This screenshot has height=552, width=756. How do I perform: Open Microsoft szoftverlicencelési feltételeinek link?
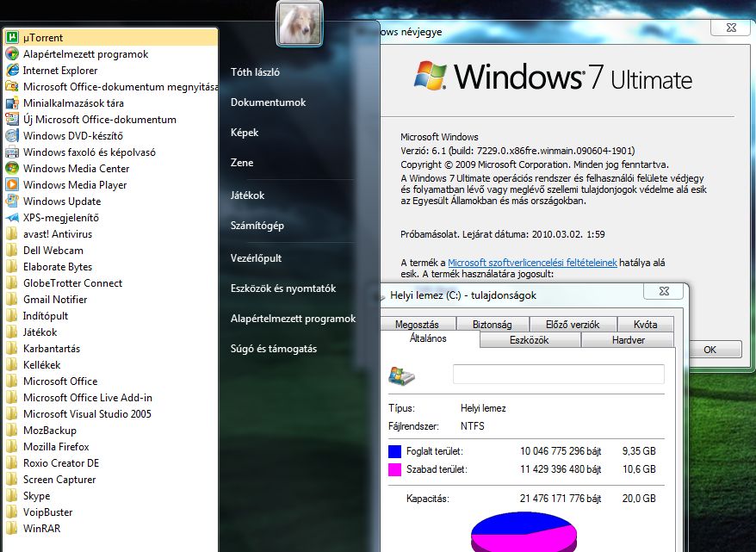[532, 263]
